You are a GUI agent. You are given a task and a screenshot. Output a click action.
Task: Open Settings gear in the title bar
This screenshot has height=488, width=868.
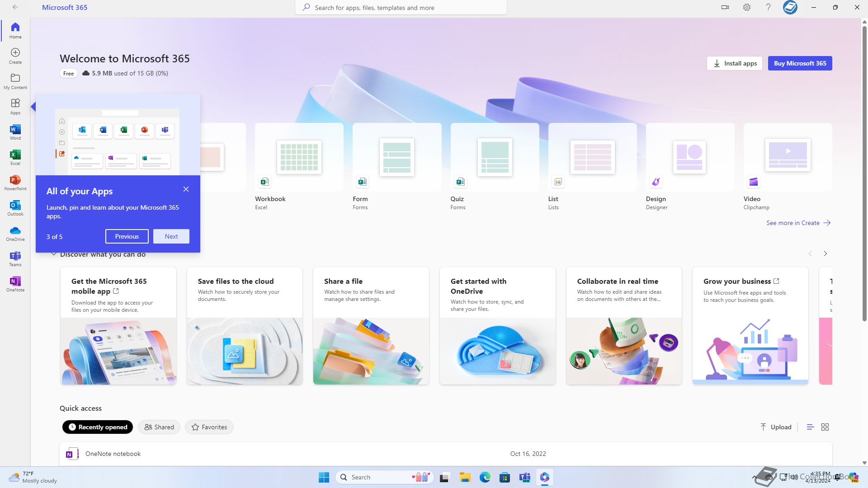coord(747,7)
